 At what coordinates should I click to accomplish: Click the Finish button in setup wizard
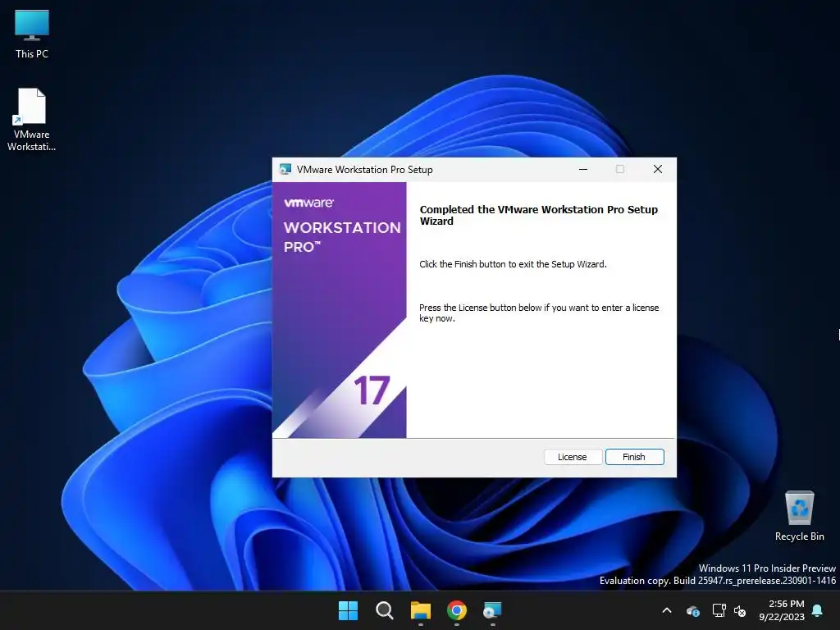click(x=634, y=457)
